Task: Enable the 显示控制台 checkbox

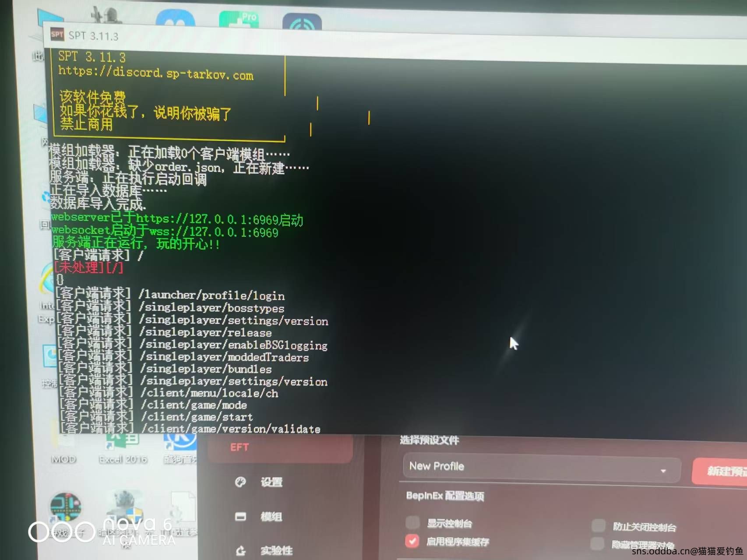Action: pyautogui.click(x=412, y=522)
